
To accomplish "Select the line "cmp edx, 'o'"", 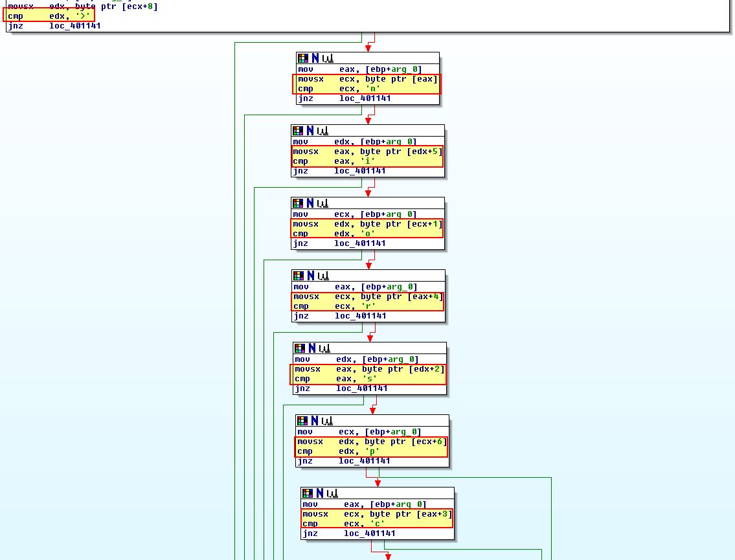I will 334,234.
